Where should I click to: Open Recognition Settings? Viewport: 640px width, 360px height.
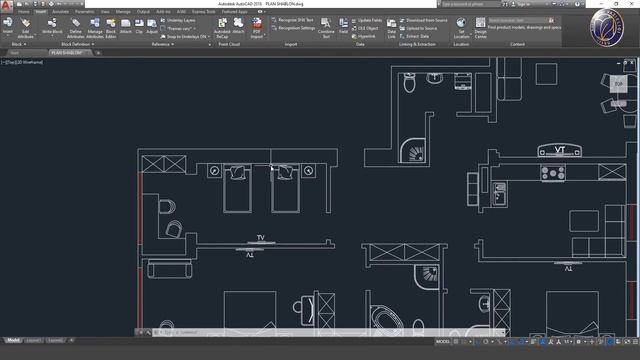pyautogui.click(x=293, y=28)
